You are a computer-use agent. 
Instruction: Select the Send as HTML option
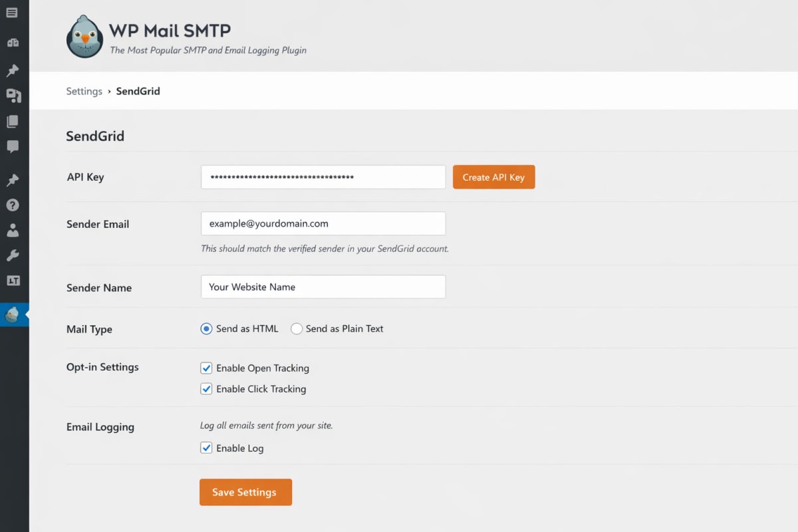click(x=205, y=328)
